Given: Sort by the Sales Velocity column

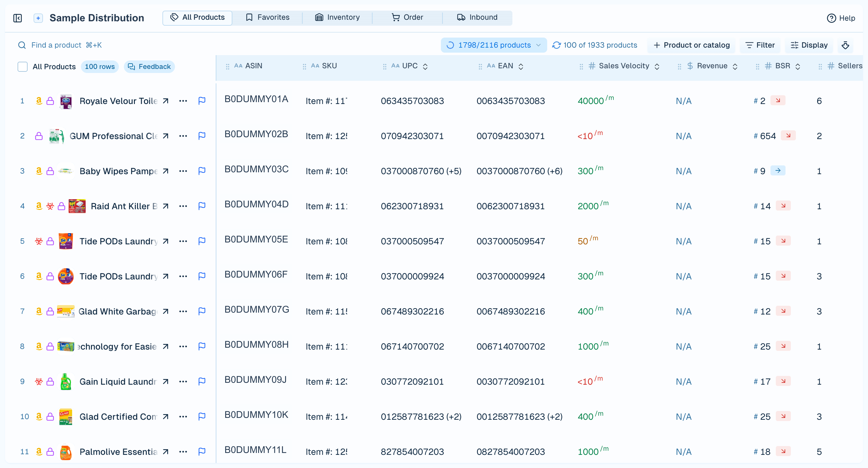Looking at the screenshot, I should pyautogui.click(x=657, y=67).
